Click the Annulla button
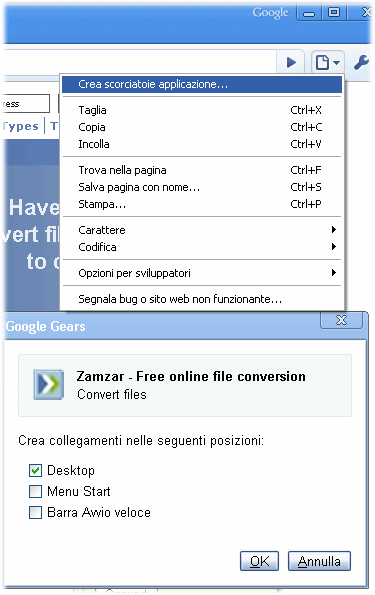The height and width of the screenshot is (595, 375). click(x=319, y=561)
